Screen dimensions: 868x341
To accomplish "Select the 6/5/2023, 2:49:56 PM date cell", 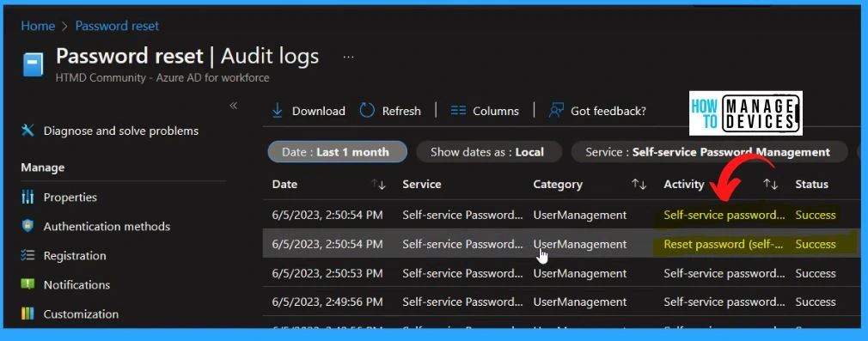I will 327,301.
